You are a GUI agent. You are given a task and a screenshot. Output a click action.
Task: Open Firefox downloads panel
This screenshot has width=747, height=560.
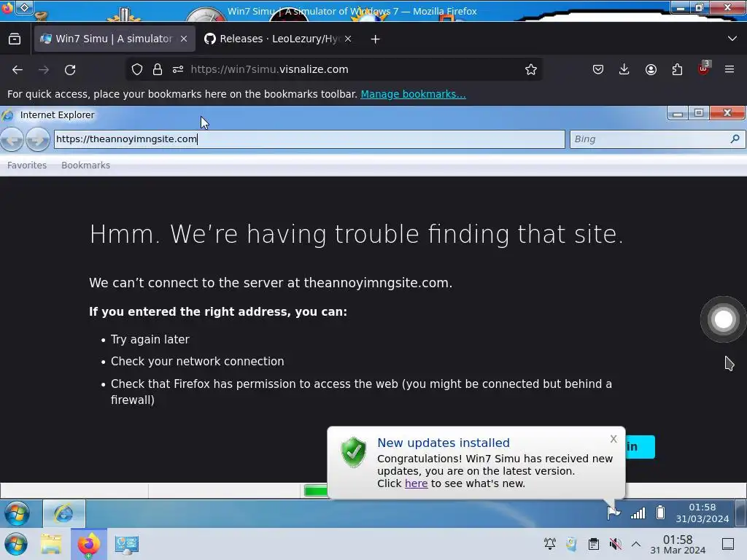pos(624,69)
